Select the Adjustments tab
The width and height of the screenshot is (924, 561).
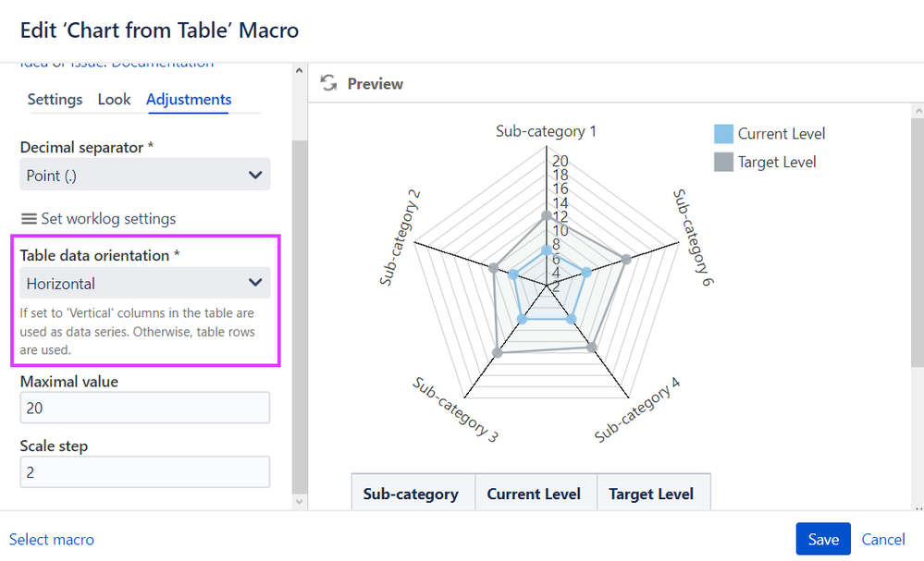coord(189,99)
